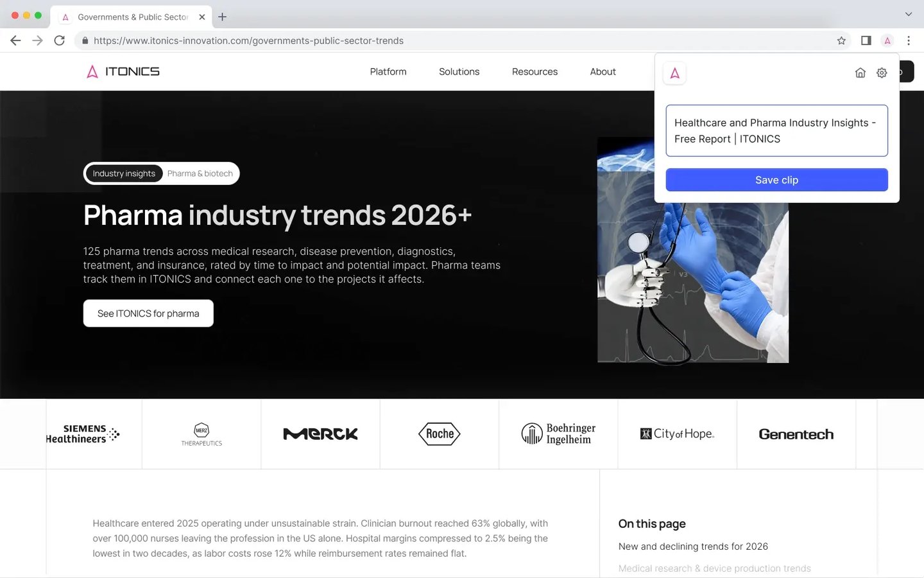The height and width of the screenshot is (578, 924).
Task: Click the Pharma & biotech tag
Action: pyautogui.click(x=200, y=173)
